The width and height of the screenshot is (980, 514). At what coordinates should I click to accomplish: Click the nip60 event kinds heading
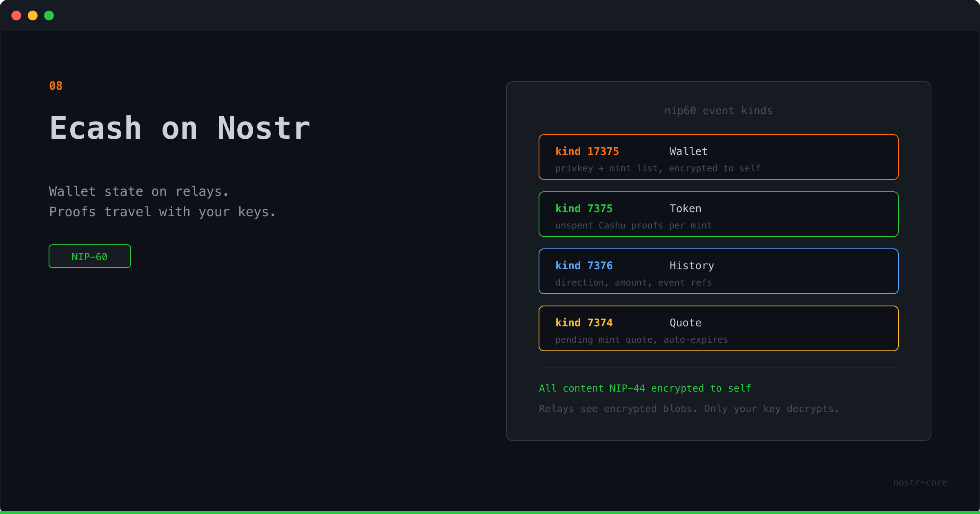tap(718, 111)
